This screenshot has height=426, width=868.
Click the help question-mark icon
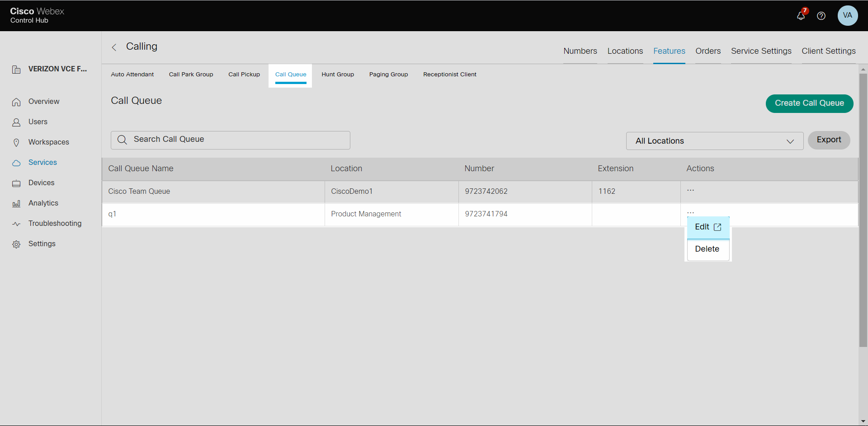tap(821, 16)
